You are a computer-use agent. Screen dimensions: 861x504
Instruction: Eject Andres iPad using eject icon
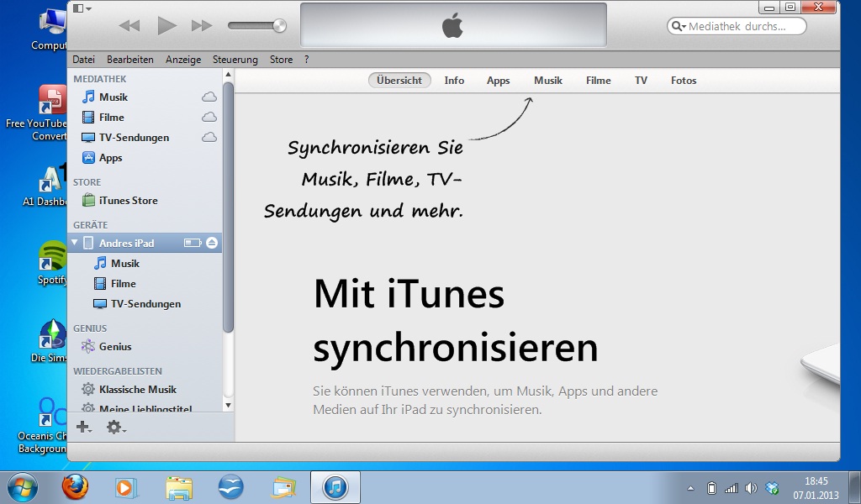pos(212,243)
